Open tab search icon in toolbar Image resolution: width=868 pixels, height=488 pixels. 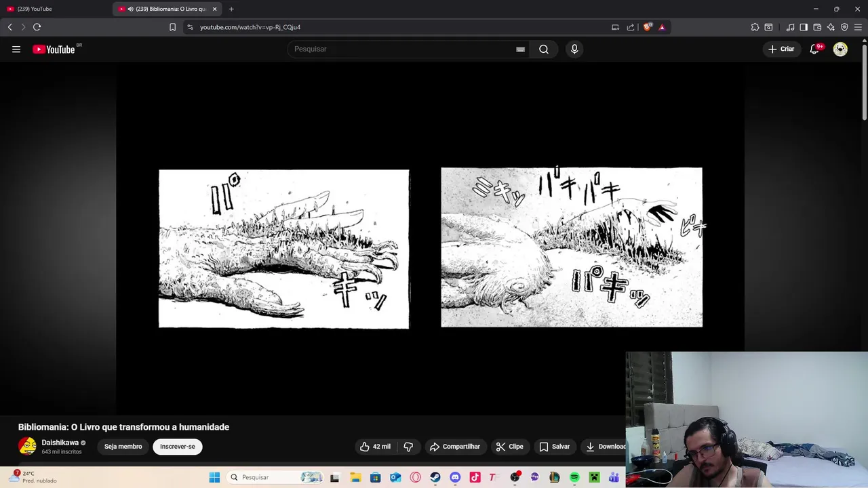(768, 27)
